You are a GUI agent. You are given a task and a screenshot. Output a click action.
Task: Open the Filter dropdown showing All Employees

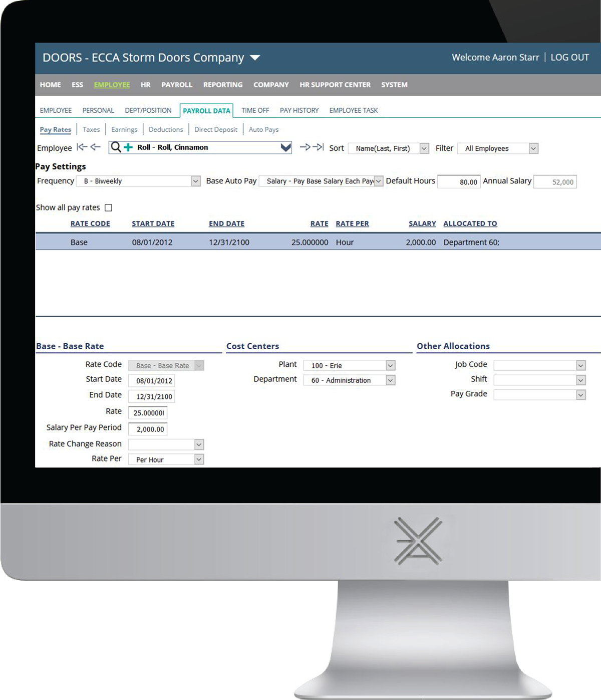click(x=533, y=148)
